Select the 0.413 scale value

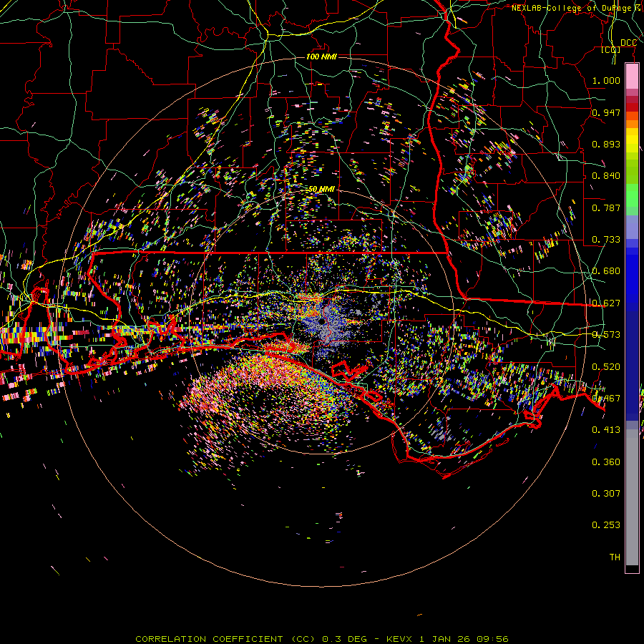tap(606, 430)
